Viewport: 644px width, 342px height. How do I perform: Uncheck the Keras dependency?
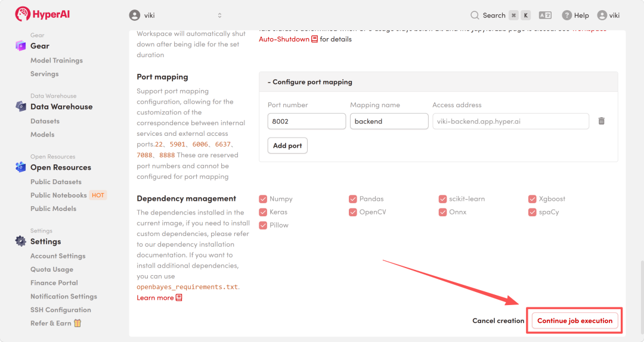click(264, 212)
